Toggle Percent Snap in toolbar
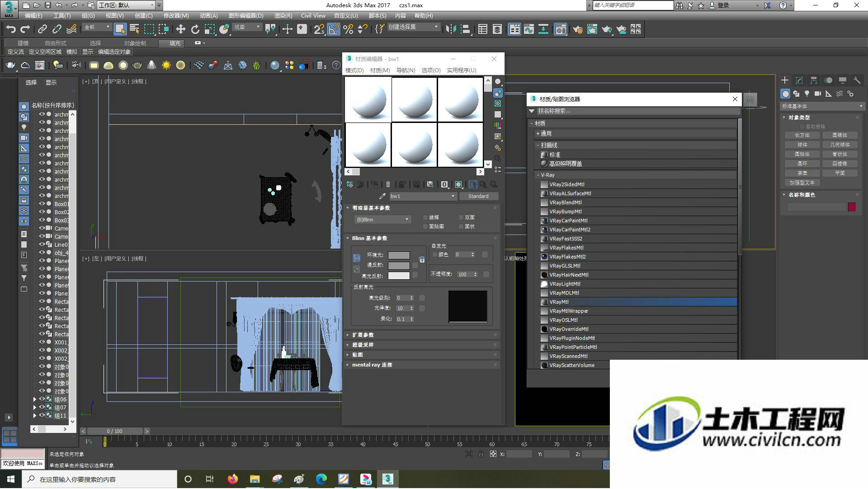Image resolution: width=868 pixels, height=489 pixels. pyautogui.click(x=348, y=29)
